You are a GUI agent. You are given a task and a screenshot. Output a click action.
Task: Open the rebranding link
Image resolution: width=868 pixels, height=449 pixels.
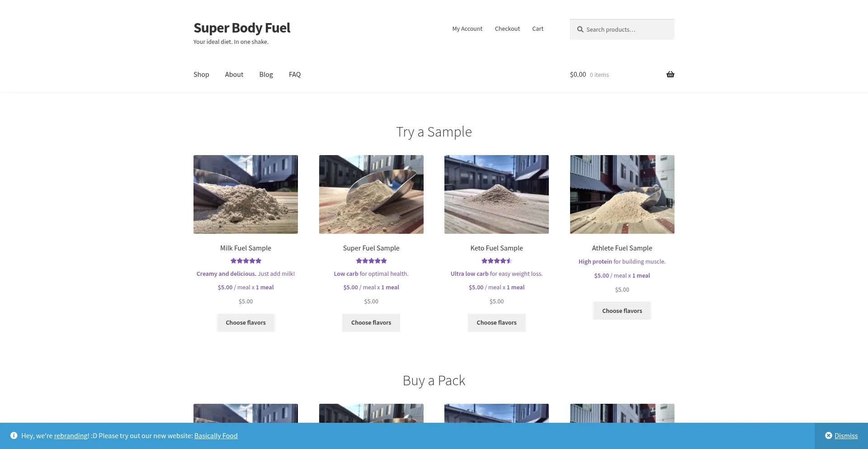71,436
